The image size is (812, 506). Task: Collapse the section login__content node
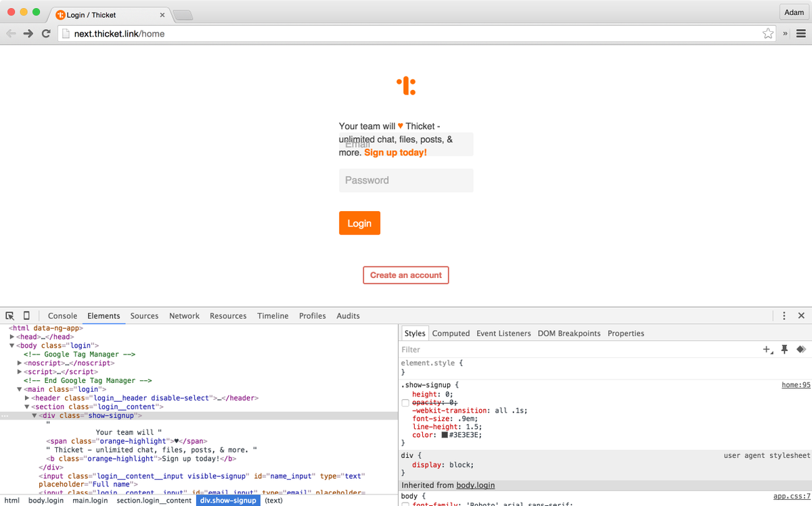click(x=27, y=407)
